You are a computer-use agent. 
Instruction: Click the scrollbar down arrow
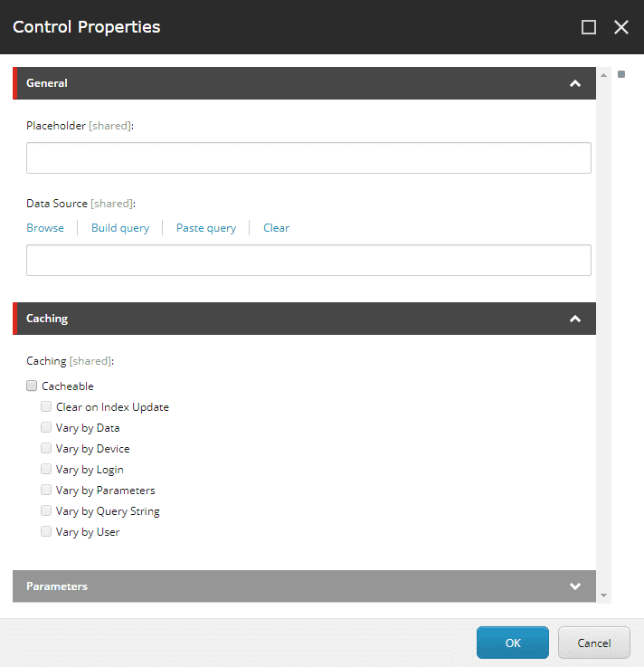point(603,596)
